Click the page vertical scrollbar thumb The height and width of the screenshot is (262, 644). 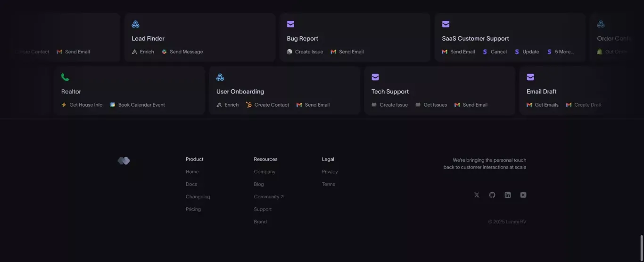point(642,247)
